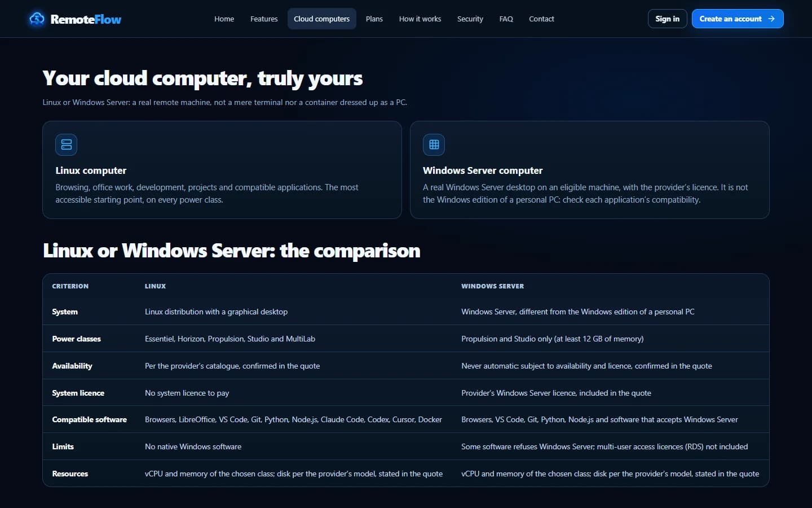
Task: Click 'Some software refuses Windows Server' cell
Action: pyautogui.click(x=604, y=446)
